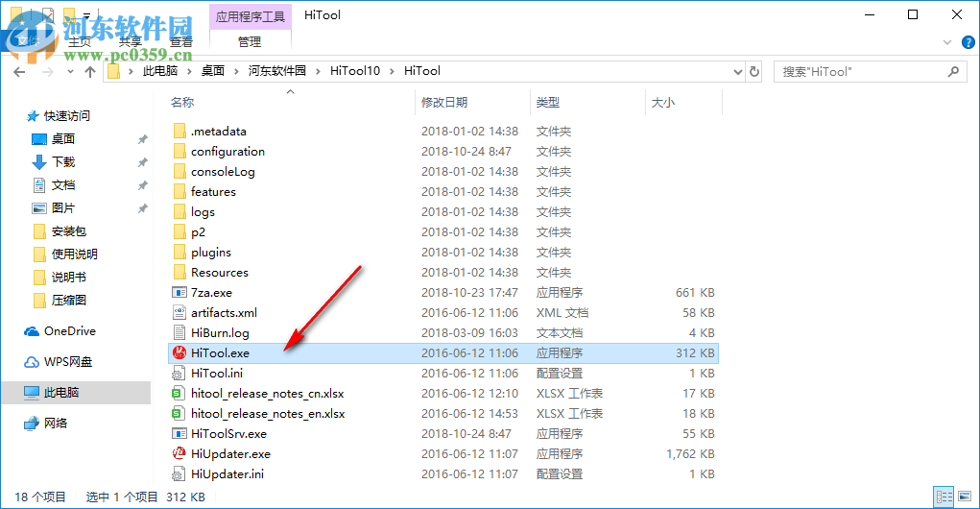
Task: Unpin 文档 using its pin icon
Action: (x=142, y=185)
